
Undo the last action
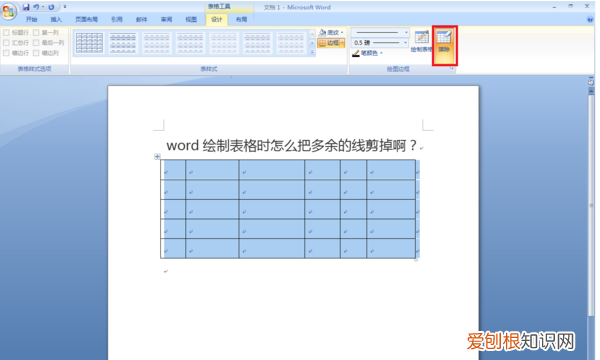tap(36, 7)
